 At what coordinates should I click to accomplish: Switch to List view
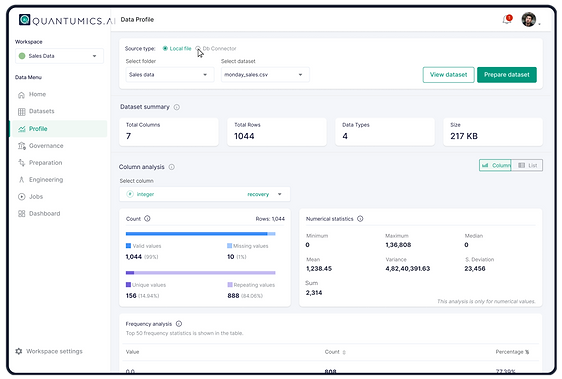pyautogui.click(x=527, y=165)
